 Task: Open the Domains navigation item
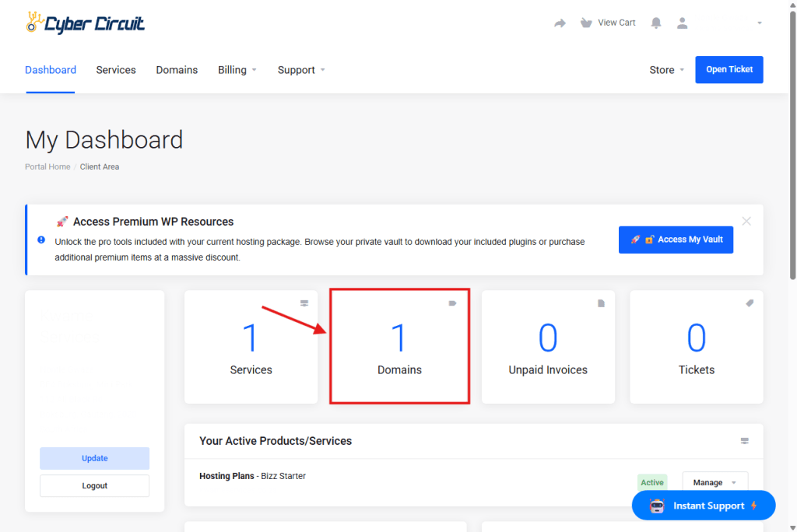click(x=177, y=70)
